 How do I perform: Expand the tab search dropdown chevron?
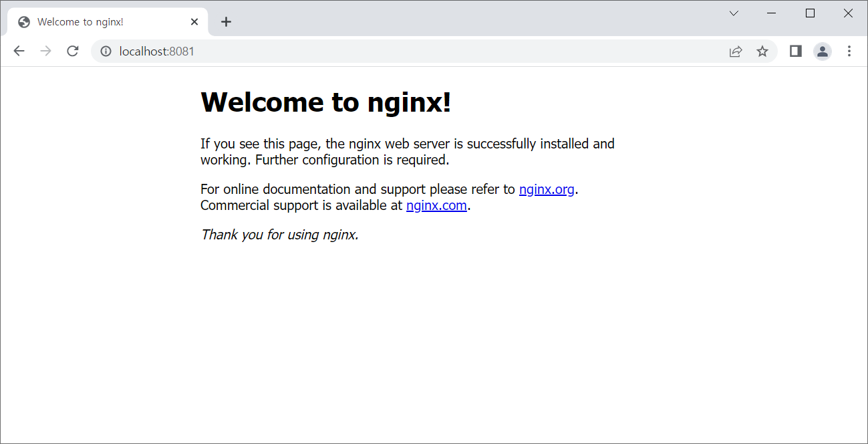(734, 13)
